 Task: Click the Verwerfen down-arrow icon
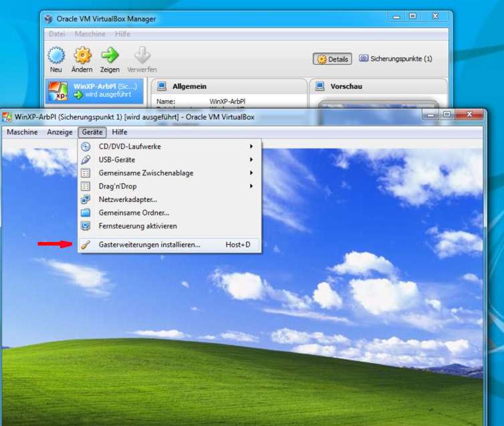142,55
